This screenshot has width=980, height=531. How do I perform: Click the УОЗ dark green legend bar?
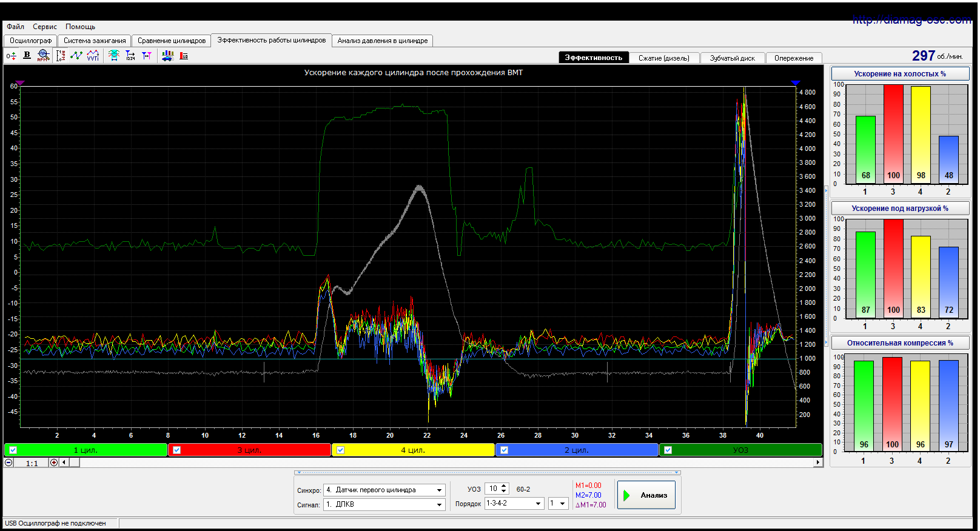click(x=740, y=450)
